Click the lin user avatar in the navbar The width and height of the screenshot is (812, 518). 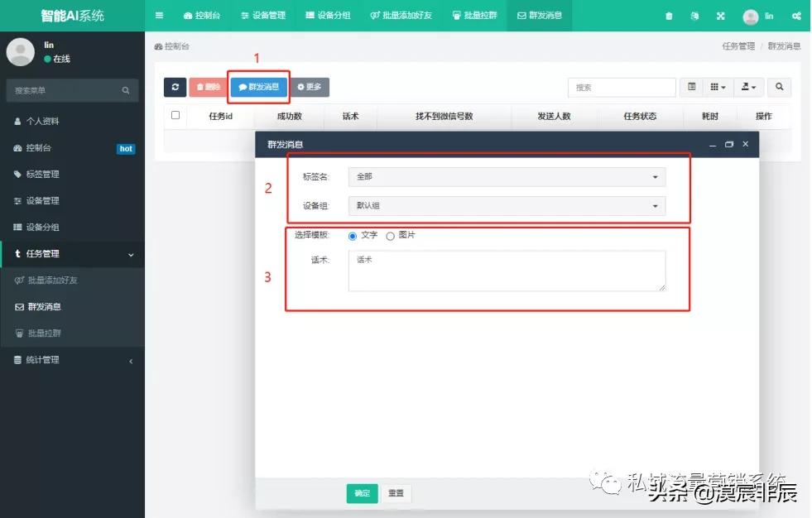click(x=752, y=15)
